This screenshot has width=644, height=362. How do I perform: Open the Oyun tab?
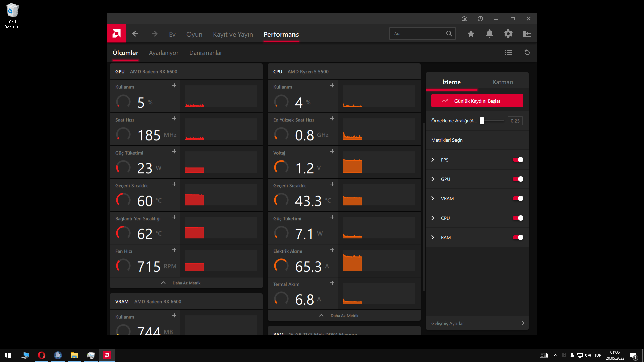[x=194, y=34]
